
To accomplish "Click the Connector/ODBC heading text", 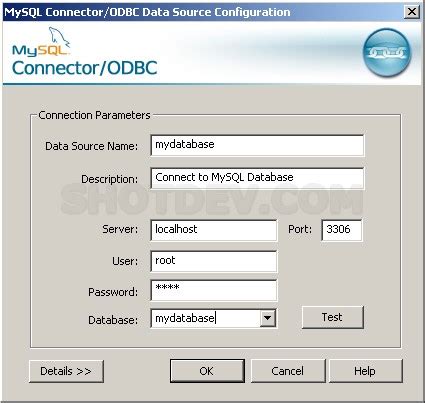I will (85, 68).
